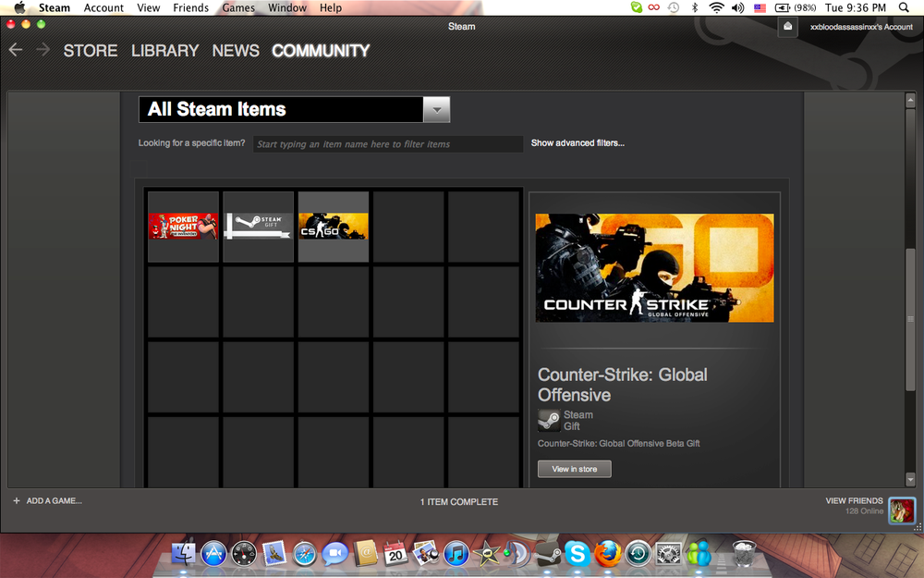Click the plus icon beside Add a Game

click(17, 500)
